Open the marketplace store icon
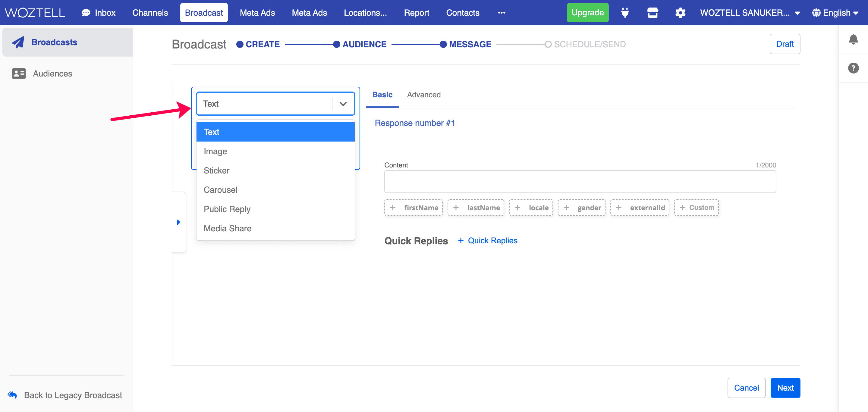 pos(652,13)
